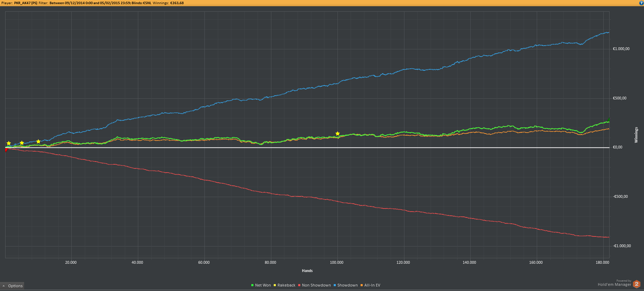Toggle the All-In EV legend label
The height and width of the screenshot is (291, 644).
pyautogui.click(x=372, y=285)
